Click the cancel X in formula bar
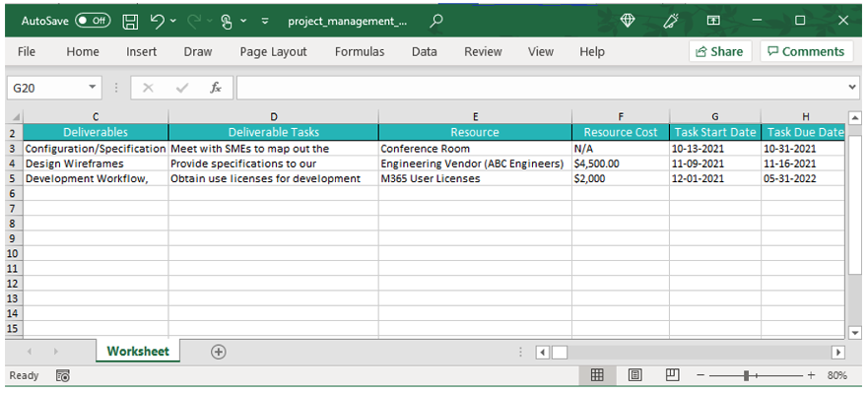Image resolution: width=868 pixels, height=393 pixels. [148, 88]
